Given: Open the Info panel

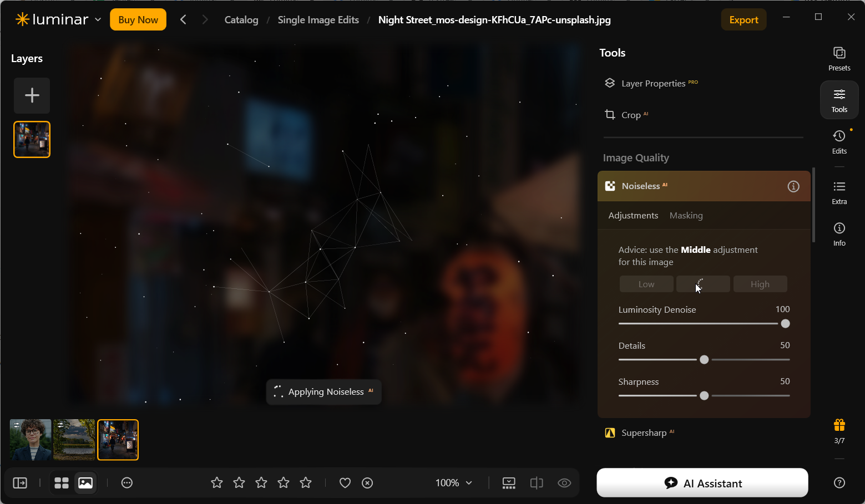Looking at the screenshot, I should click(x=839, y=234).
